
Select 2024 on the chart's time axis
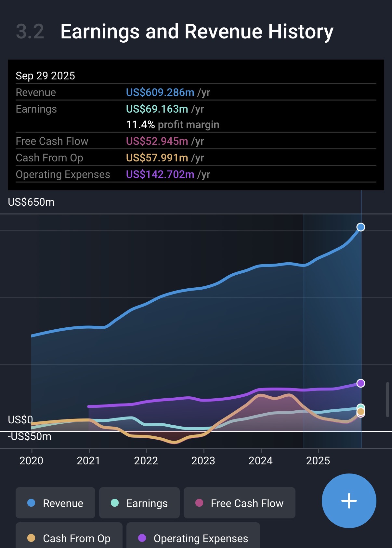click(261, 460)
